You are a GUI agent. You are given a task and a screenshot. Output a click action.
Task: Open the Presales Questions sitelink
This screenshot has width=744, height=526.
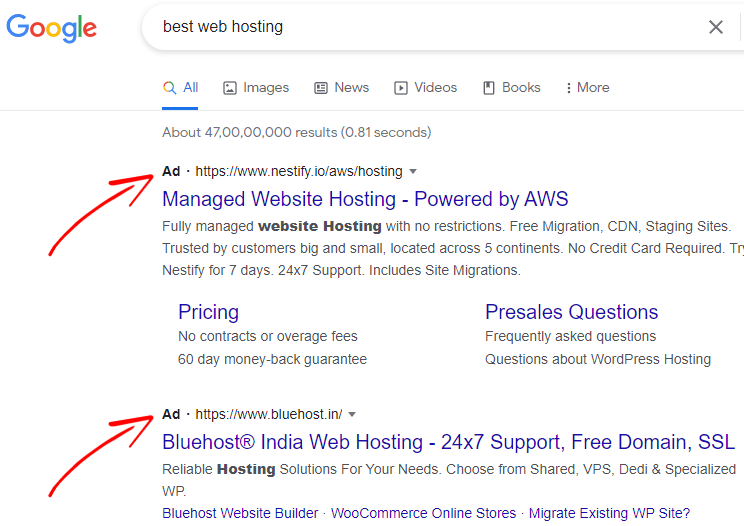(571, 312)
